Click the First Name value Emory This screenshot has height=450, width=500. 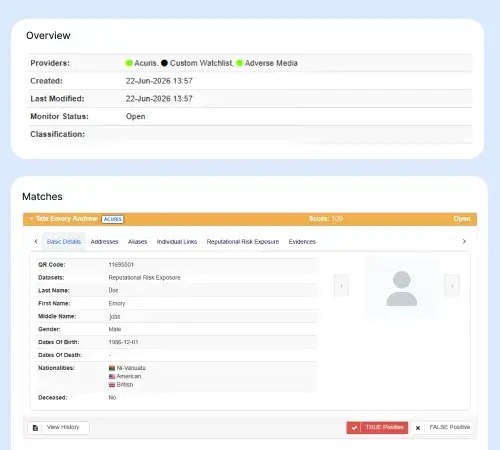(x=117, y=304)
